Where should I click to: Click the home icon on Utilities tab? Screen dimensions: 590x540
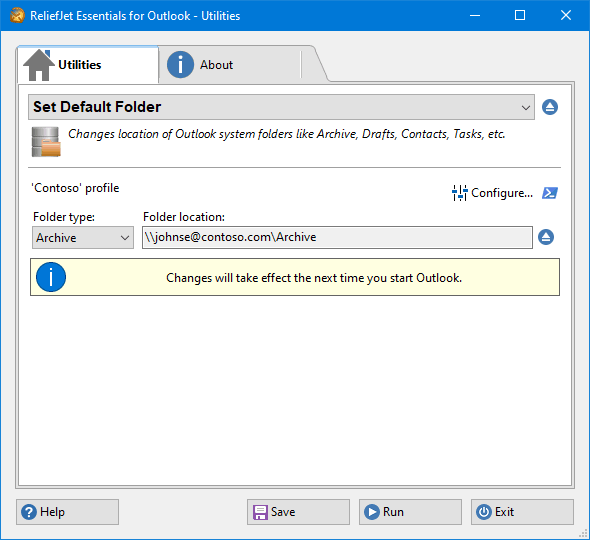39,65
